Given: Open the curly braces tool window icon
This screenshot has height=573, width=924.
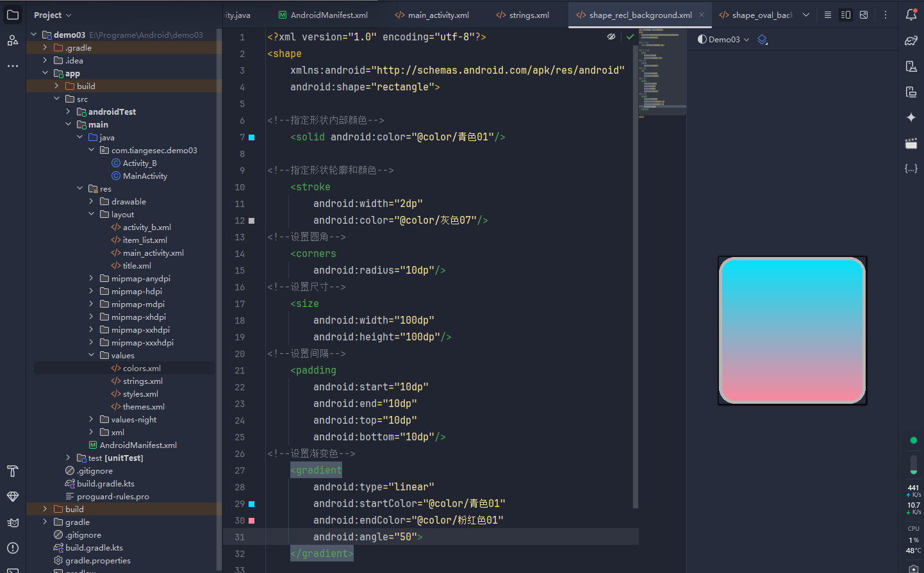Looking at the screenshot, I should [x=911, y=169].
